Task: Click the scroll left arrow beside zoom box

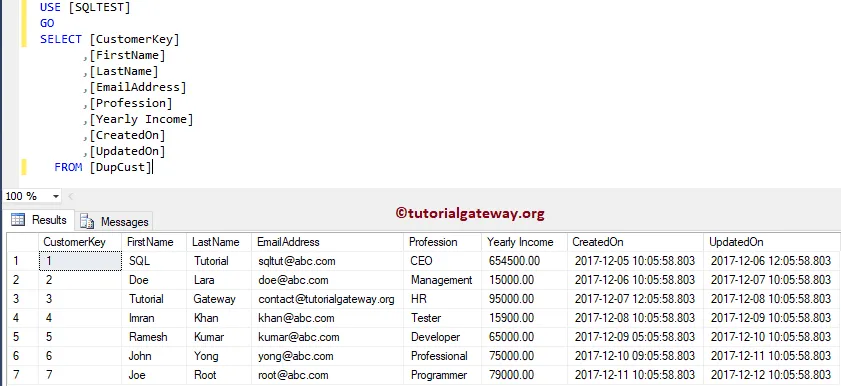Action: [71, 196]
